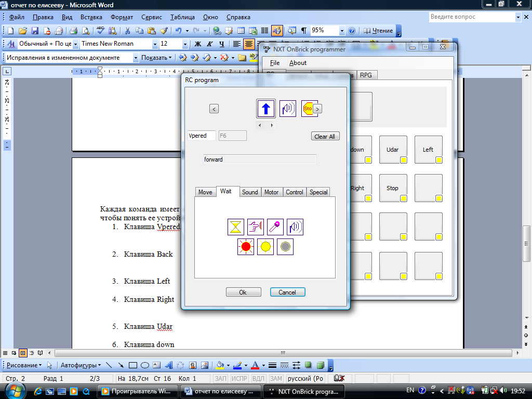This screenshot has height=399, width=532.
Task: Open the 95% zoom dropdown
Action: click(342, 31)
